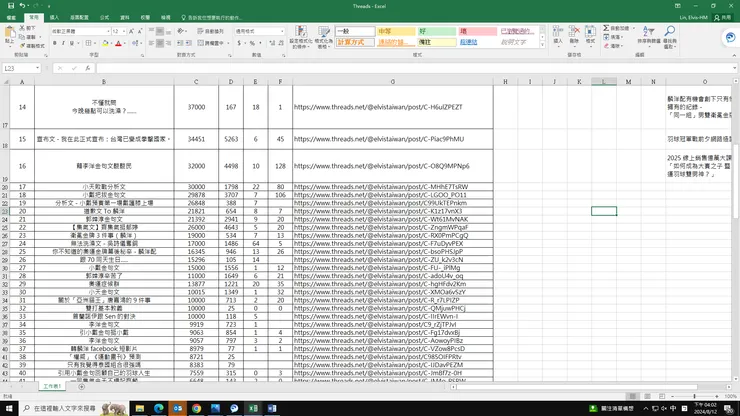Screen dimensions: 740x416
Task: Open the 資料 (Data) ribbon tab
Action: pyautogui.click(x=125, y=17)
